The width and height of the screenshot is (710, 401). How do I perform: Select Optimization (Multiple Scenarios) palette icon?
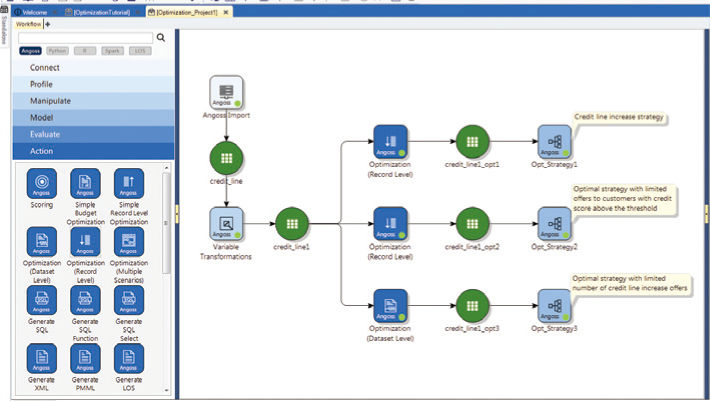(129, 242)
